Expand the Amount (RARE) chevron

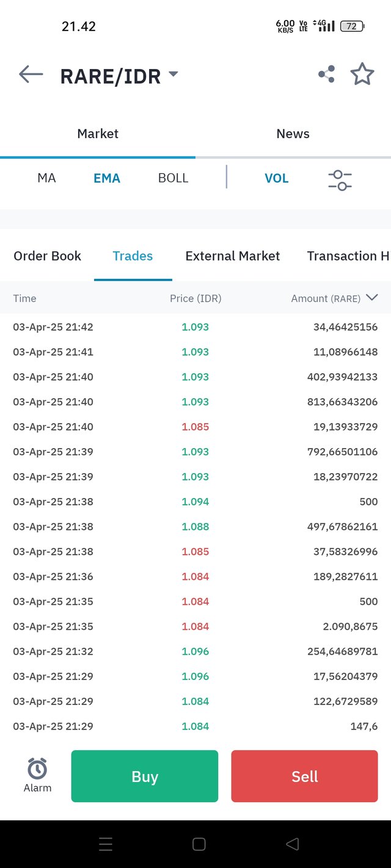371,298
